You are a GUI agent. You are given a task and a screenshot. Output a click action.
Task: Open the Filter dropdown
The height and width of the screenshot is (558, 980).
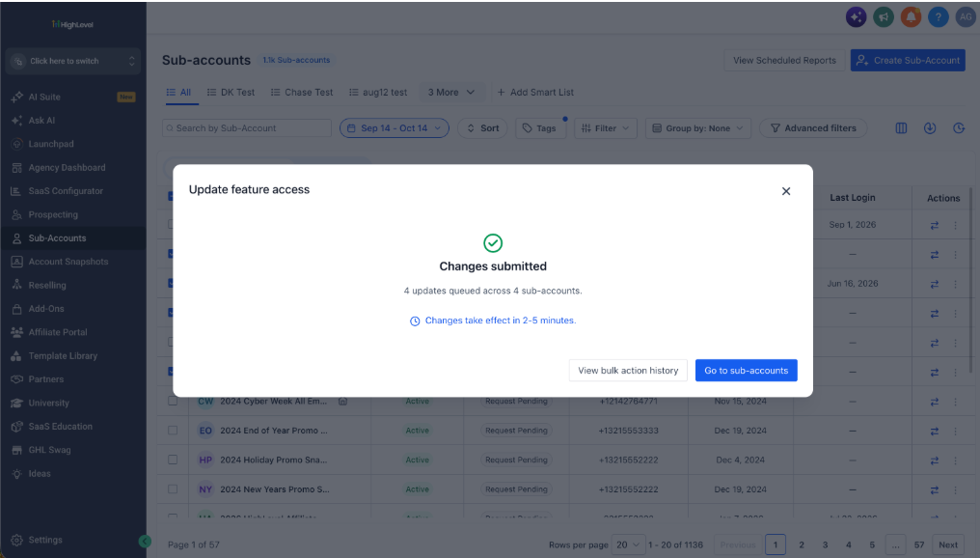click(606, 128)
